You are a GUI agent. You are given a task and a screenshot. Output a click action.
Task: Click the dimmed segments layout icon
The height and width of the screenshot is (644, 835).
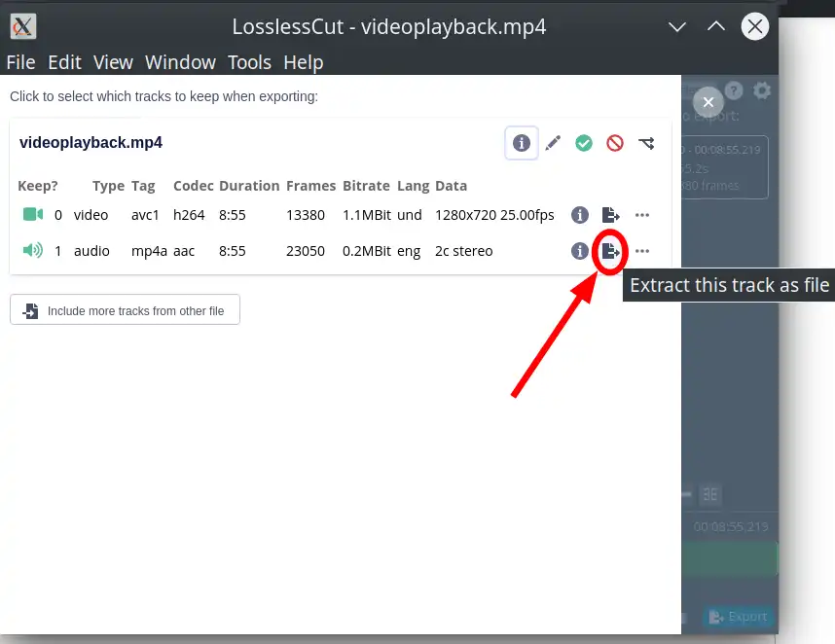[709, 494]
